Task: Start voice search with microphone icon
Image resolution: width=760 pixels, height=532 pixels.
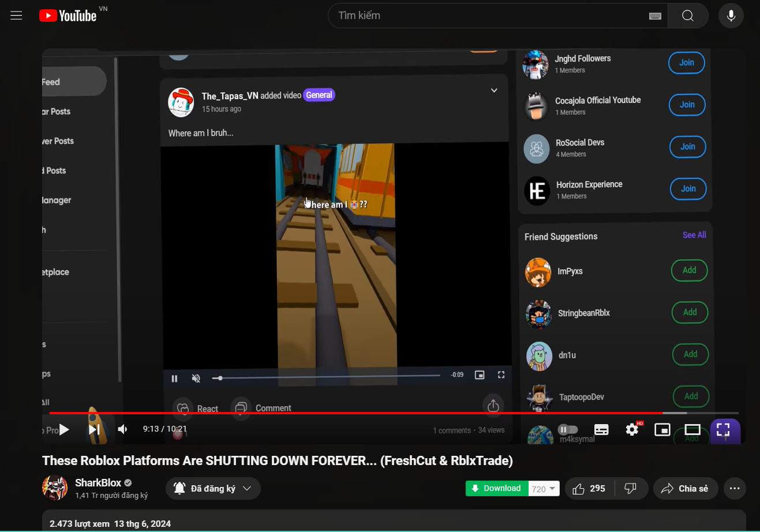Action: pos(731,16)
